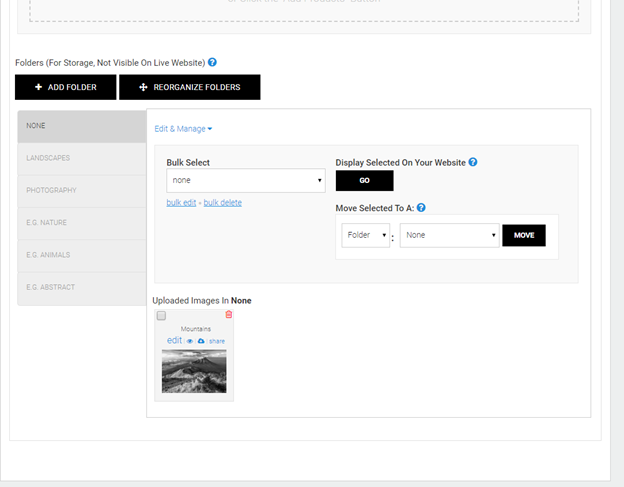
Task: Click the REORGANIZE FOLDERS button
Action: (189, 87)
